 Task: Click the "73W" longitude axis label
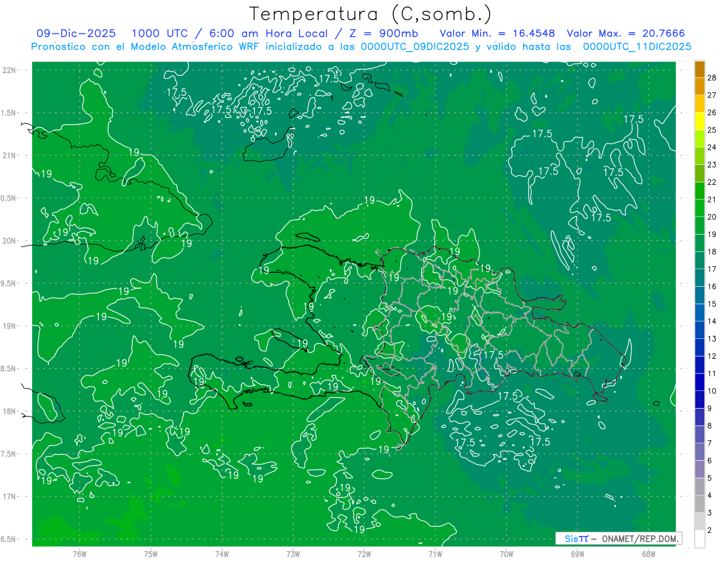coord(292,554)
